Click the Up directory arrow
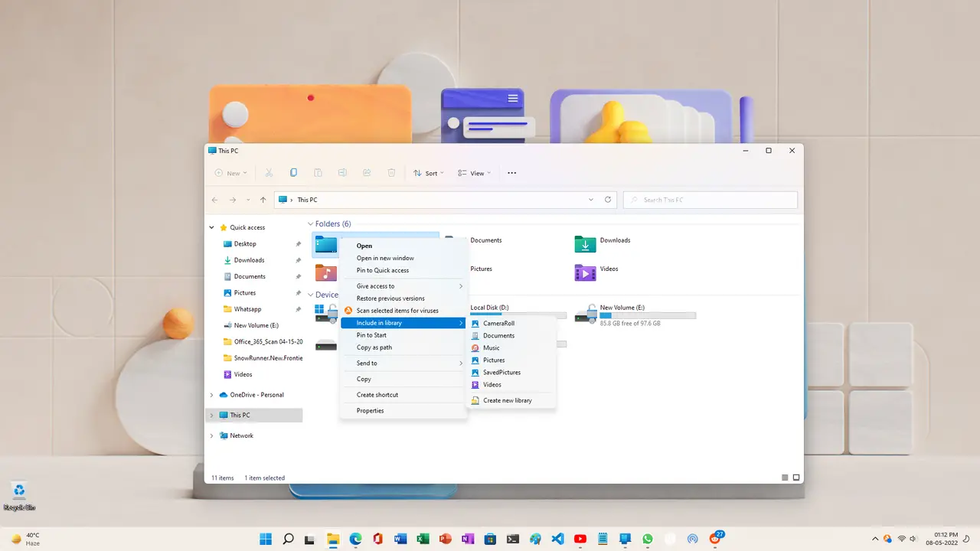 [263, 200]
